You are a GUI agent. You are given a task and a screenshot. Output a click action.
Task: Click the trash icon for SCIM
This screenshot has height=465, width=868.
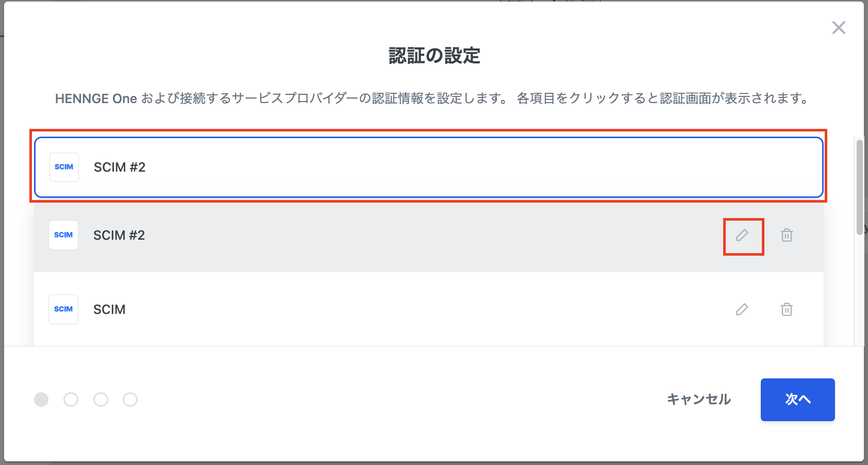point(787,309)
